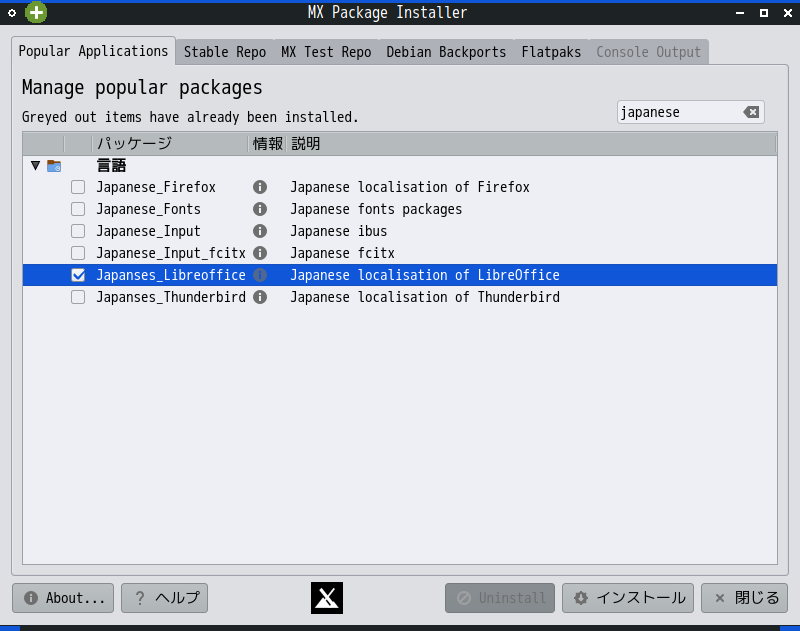Screen dimensions: 800x631
Task: Tick the Japanese_Fonts checkbox
Action: [x=78, y=209]
